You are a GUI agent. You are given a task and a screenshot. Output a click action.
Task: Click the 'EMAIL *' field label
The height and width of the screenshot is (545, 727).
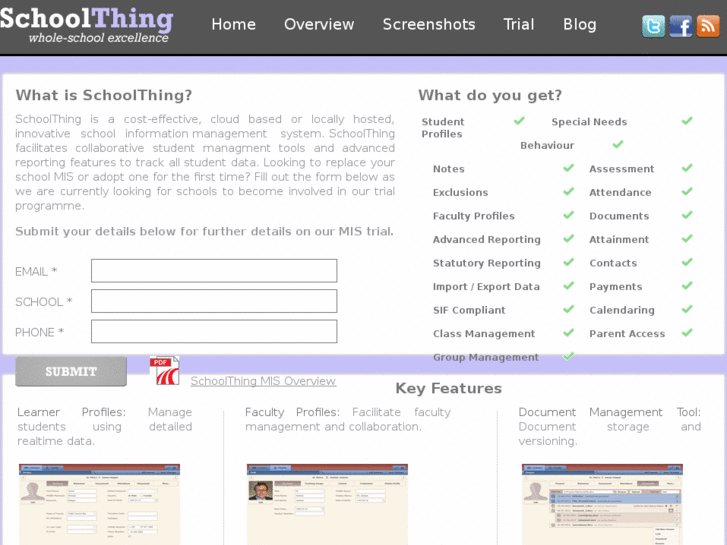[x=36, y=271]
